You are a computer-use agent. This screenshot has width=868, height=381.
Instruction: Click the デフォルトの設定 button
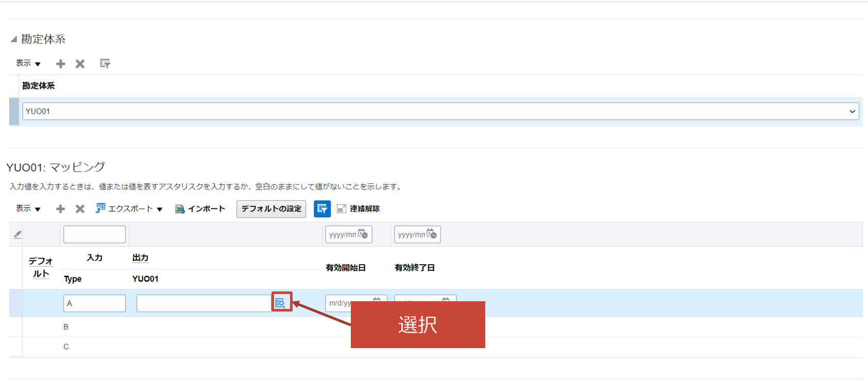click(271, 209)
